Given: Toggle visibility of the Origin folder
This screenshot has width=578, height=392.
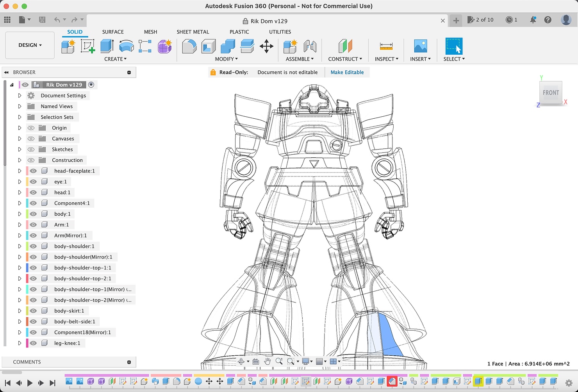Looking at the screenshot, I should pyautogui.click(x=31, y=128).
